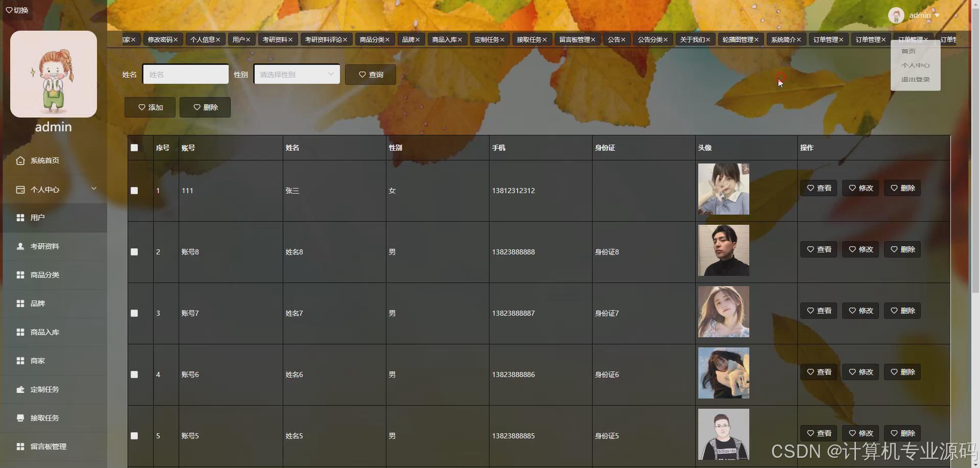980x468 pixels.
Task: Click 修改 for the 账号6 row
Action: (x=861, y=372)
